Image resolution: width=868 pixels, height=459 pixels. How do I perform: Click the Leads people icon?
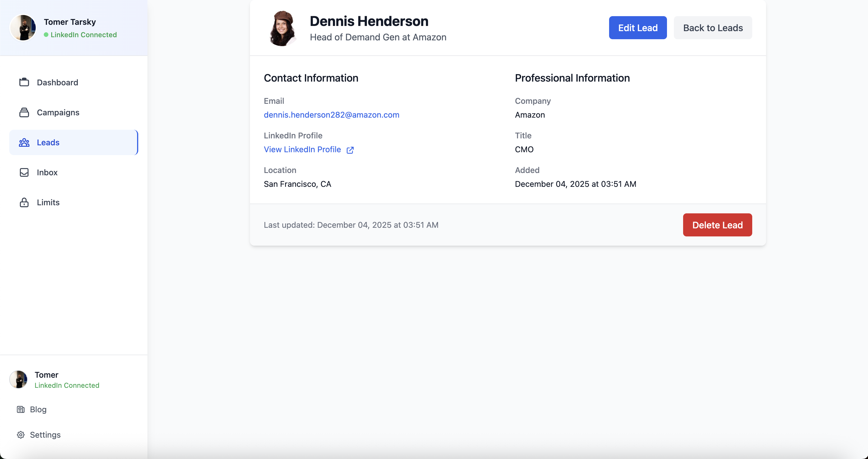tap(24, 142)
